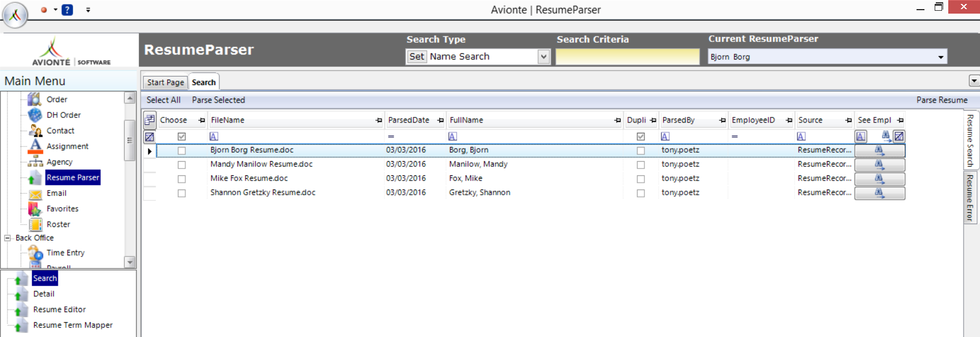The height and width of the screenshot is (337, 980).
Task: Click the pin on the Source column
Action: coord(849,120)
